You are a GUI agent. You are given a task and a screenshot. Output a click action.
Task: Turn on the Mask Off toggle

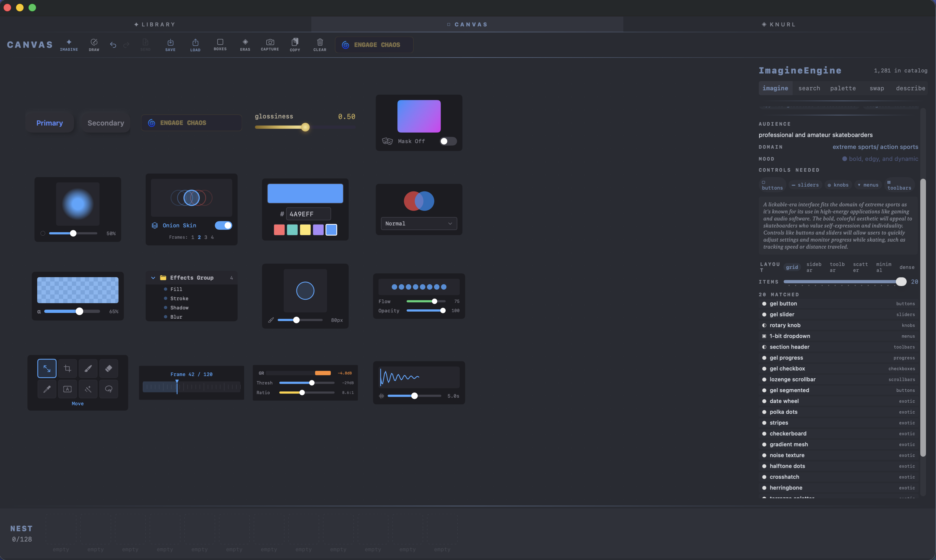448,141
